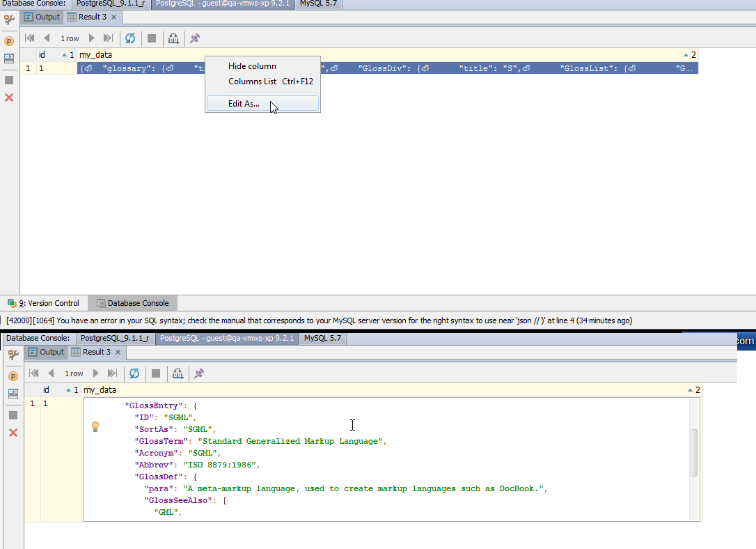Click settings wrench icon in upper sidebar
The width and height of the screenshot is (756, 549).
click(9, 20)
